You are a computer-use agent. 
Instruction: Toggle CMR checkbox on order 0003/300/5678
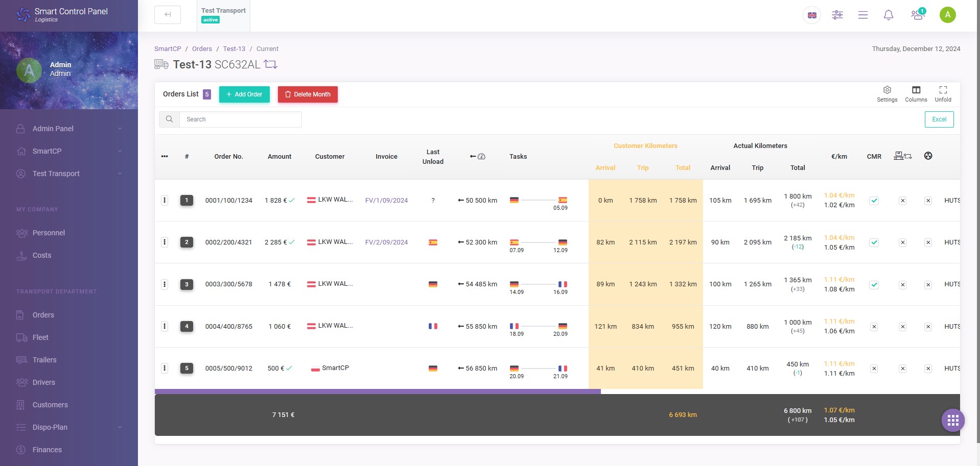[x=874, y=284]
